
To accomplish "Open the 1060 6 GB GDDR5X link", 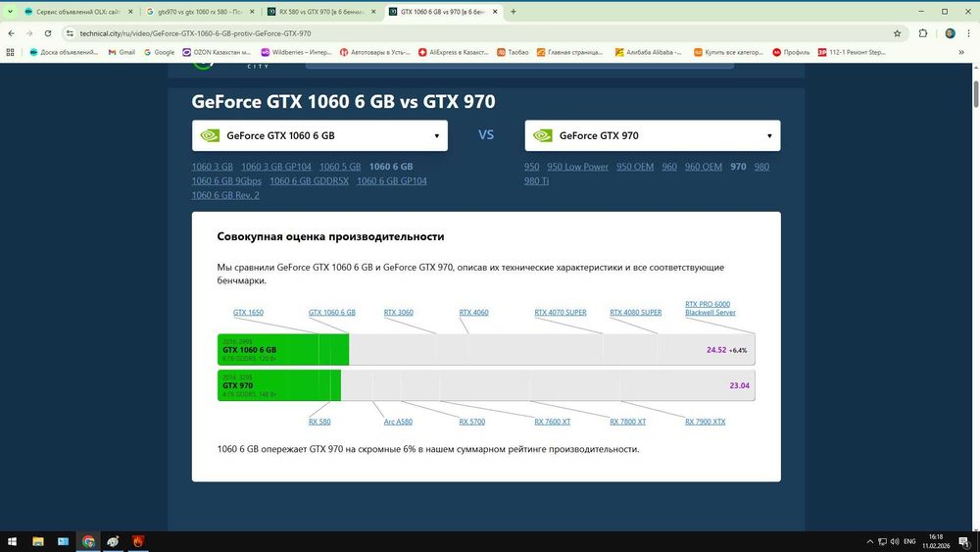I will 309,180.
